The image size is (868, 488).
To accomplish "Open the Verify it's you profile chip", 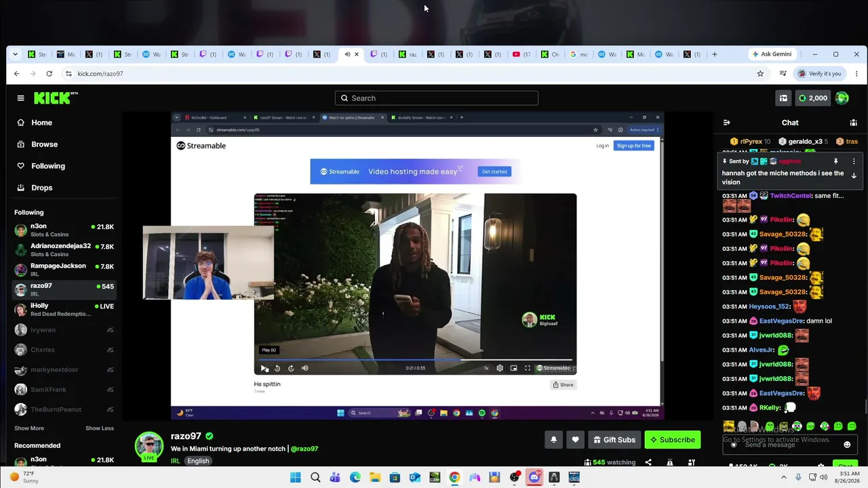I will (819, 73).
